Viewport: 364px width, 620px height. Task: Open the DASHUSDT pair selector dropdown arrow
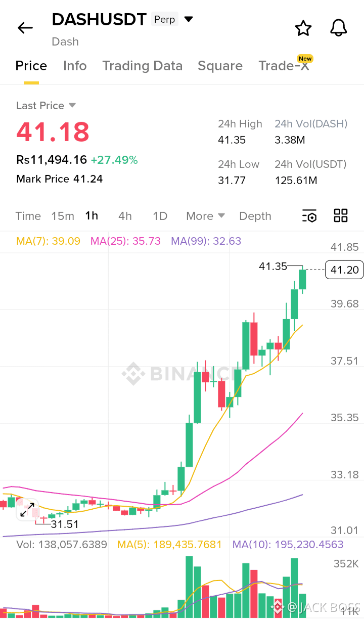click(x=189, y=20)
